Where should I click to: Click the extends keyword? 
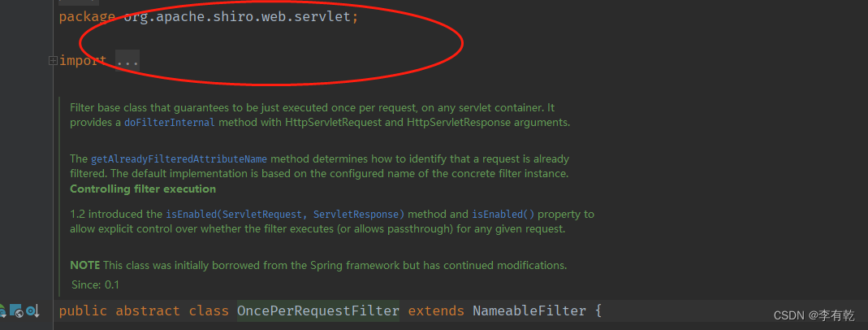[436, 310]
